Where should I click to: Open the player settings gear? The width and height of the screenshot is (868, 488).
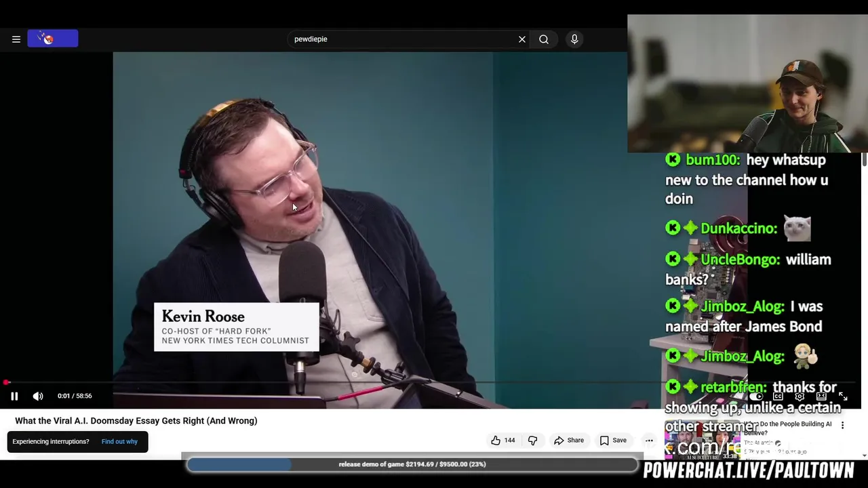[x=800, y=396]
